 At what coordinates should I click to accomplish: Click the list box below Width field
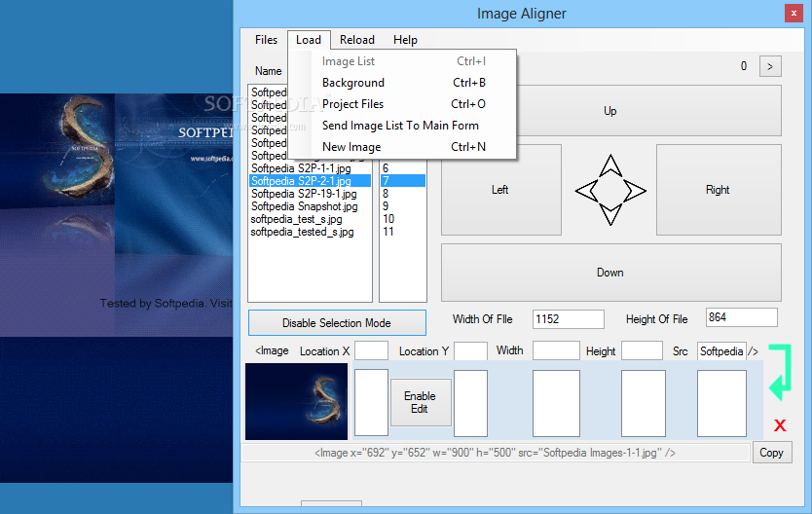click(x=556, y=403)
